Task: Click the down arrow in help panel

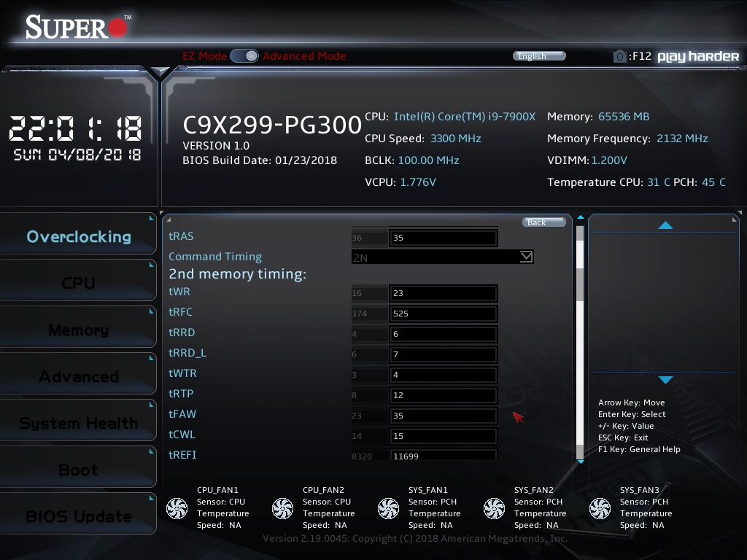Action: 665,380
